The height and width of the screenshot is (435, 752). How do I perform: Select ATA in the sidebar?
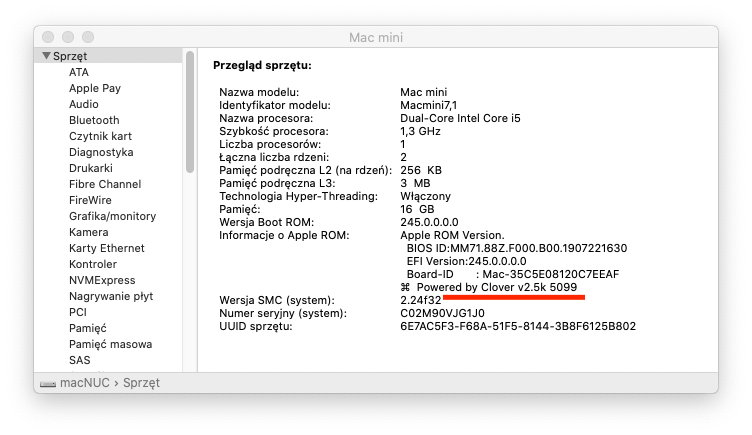[x=79, y=72]
